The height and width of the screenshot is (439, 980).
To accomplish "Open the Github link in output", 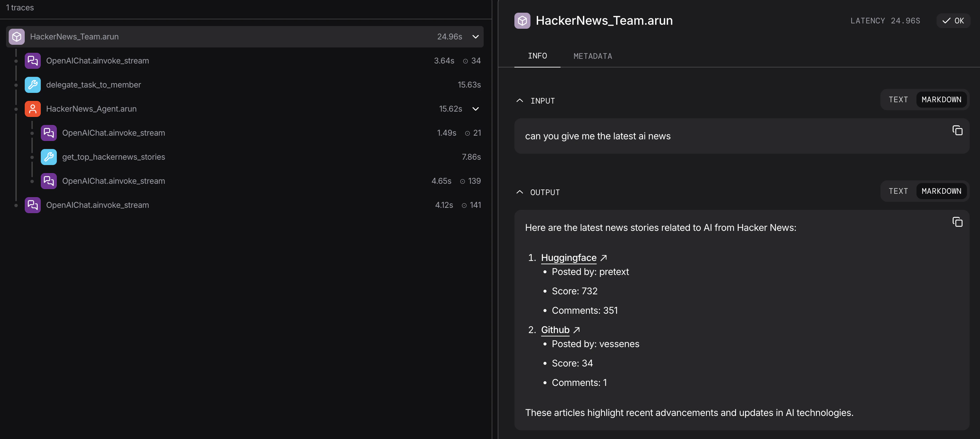I will pyautogui.click(x=555, y=330).
